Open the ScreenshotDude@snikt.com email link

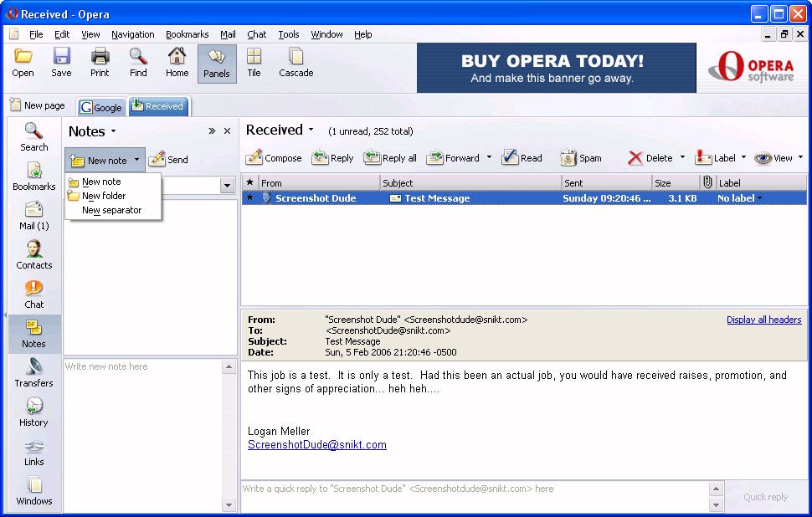coord(316,445)
